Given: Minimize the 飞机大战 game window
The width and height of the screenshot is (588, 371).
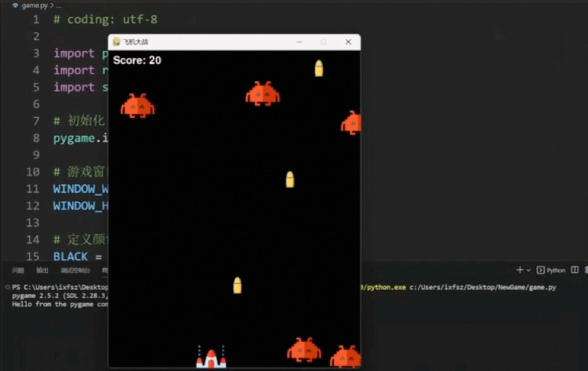Looking at the screenshot, I should point(299,42).
